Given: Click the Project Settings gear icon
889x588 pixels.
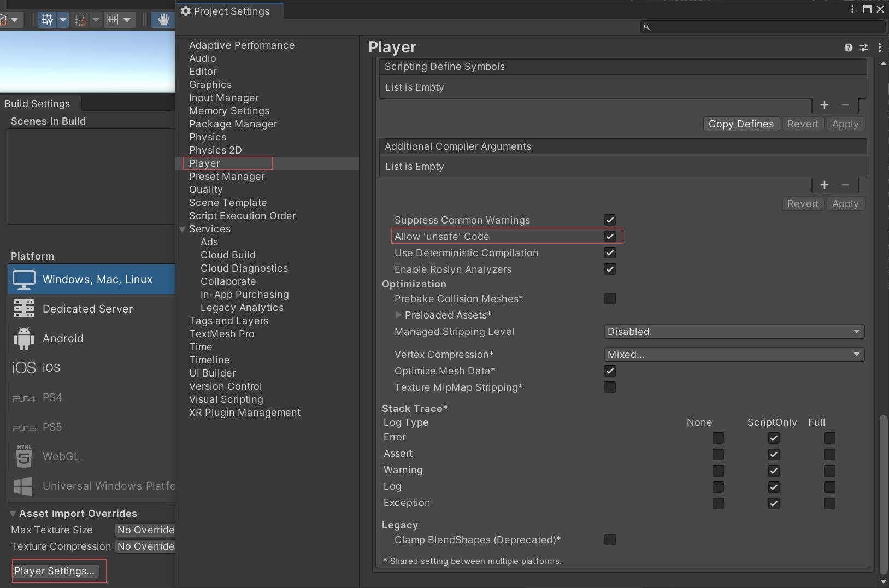Looking at the screenshot, I should pos(186,11).
